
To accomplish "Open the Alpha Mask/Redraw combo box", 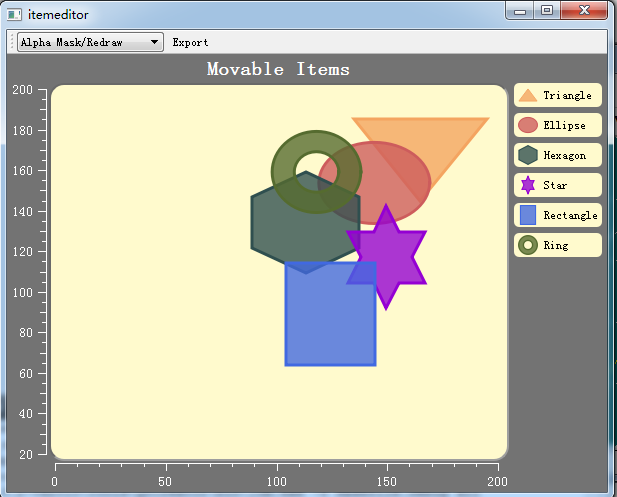I will click(x=90, y=42).
